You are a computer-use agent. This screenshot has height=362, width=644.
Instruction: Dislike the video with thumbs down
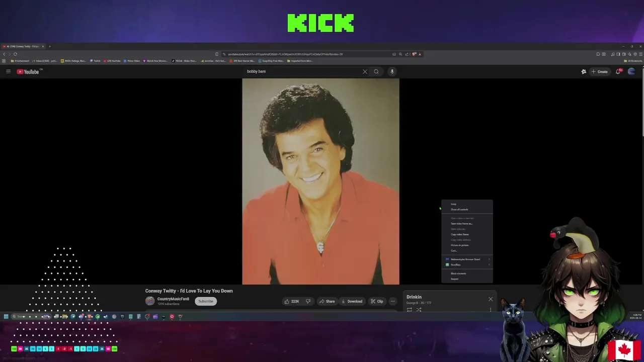point(308,301)
